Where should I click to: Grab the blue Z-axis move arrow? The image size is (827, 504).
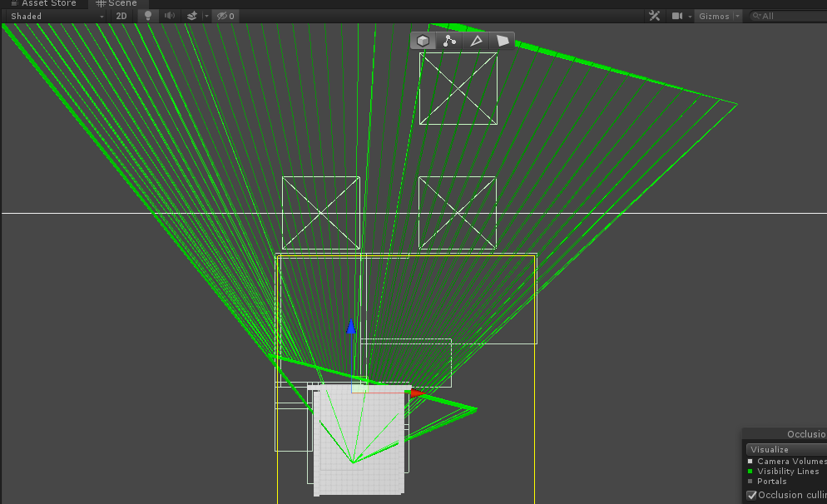351,327
